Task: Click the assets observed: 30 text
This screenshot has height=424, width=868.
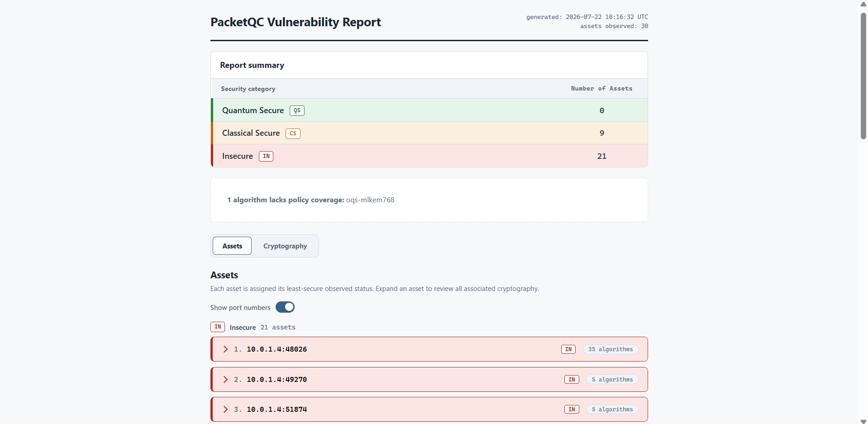Action: click(614, 26)
